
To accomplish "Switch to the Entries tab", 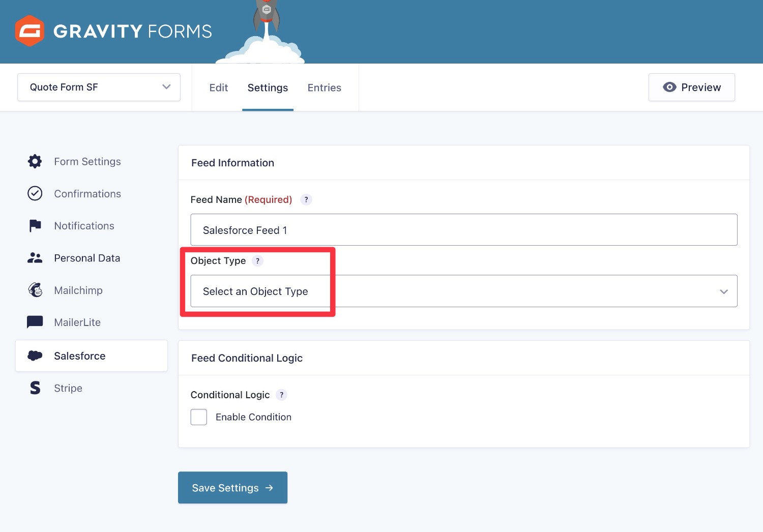I will 324,87.
